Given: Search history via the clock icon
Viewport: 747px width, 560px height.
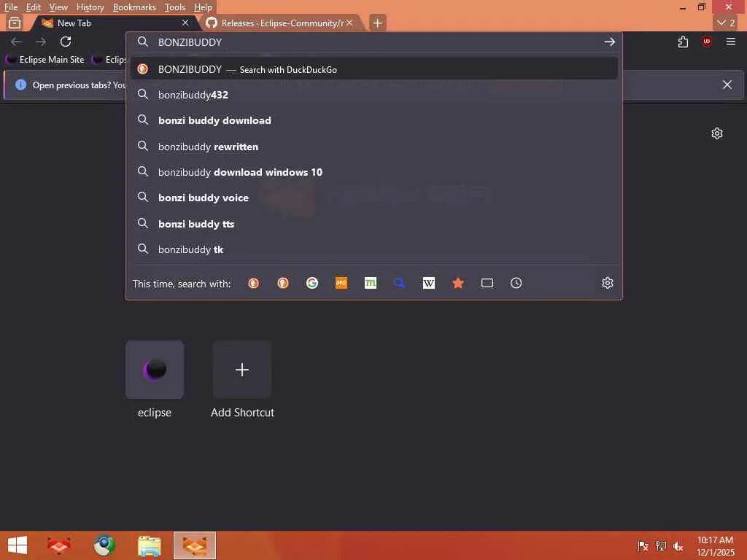Looking at the screenshot, I should point(516,284).
